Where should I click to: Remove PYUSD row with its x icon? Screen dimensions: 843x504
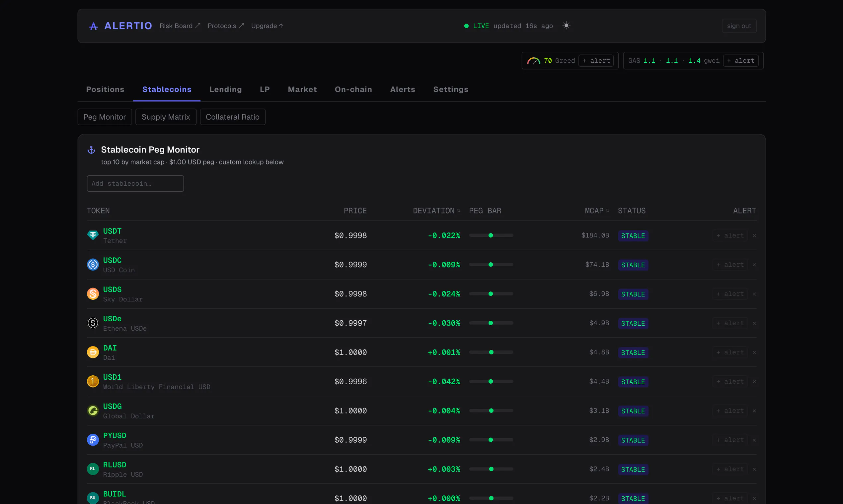coord(754,440)
